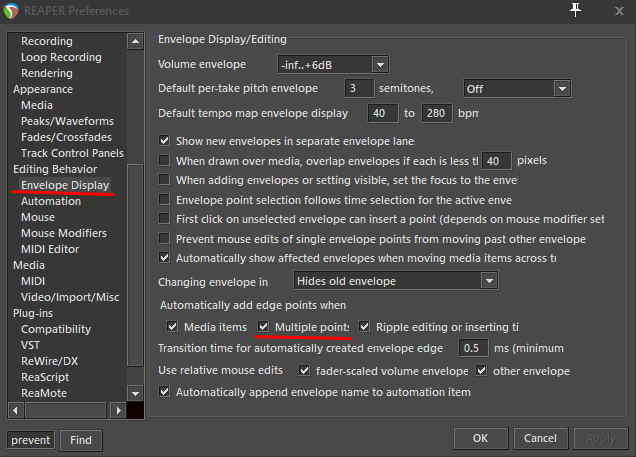The image size is (636, 457).
Task: Open MIDI Editor preferences
Action: 50,249
